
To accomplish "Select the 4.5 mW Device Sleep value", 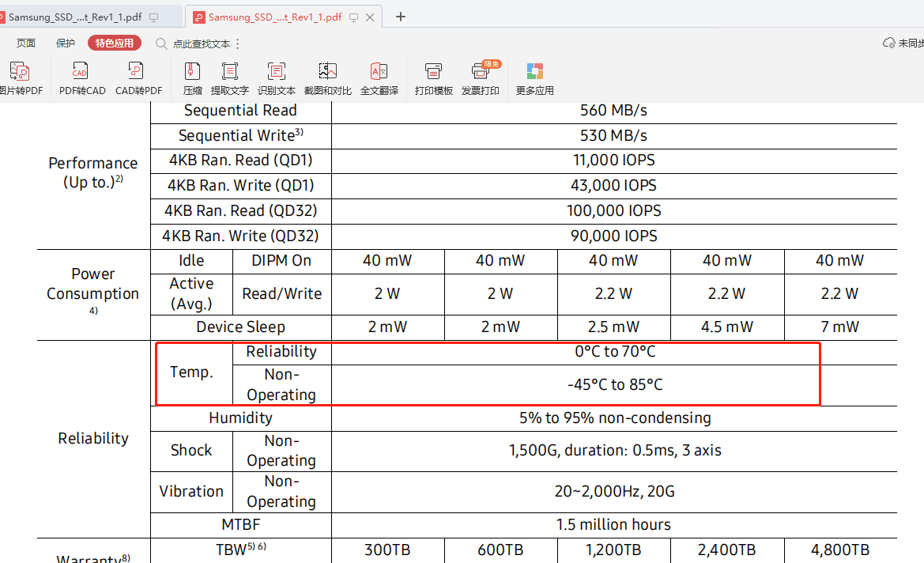I will 726,327.
